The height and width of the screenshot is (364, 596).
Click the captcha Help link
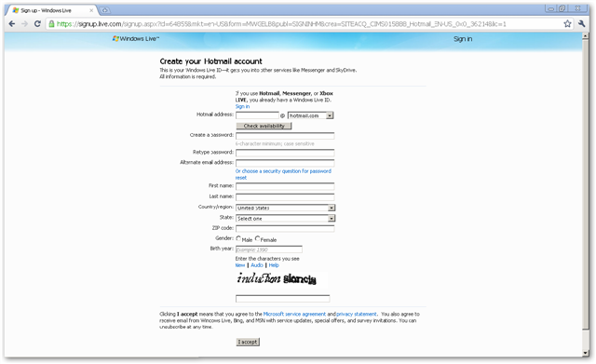(x=274, y=265)
